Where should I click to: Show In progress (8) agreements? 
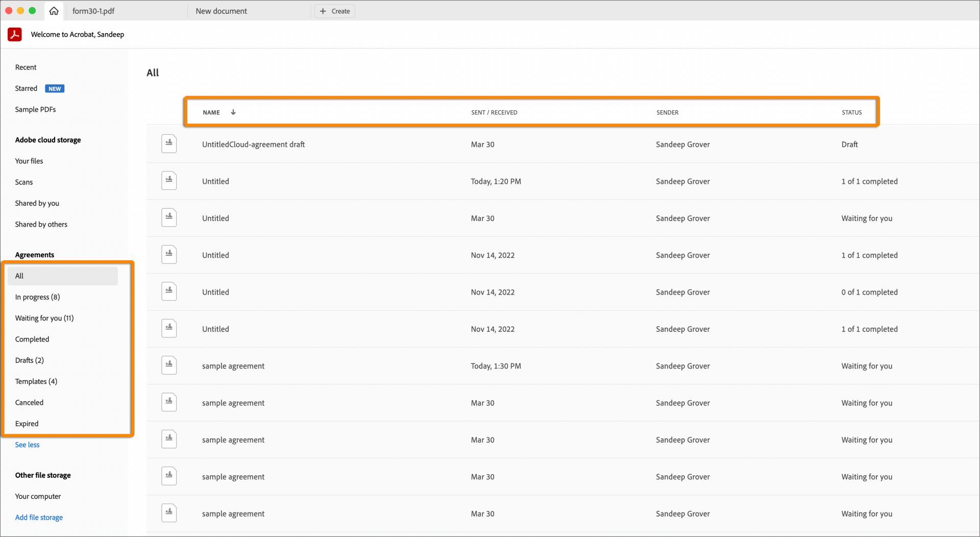pyautogui.click(x=37, y=297)
